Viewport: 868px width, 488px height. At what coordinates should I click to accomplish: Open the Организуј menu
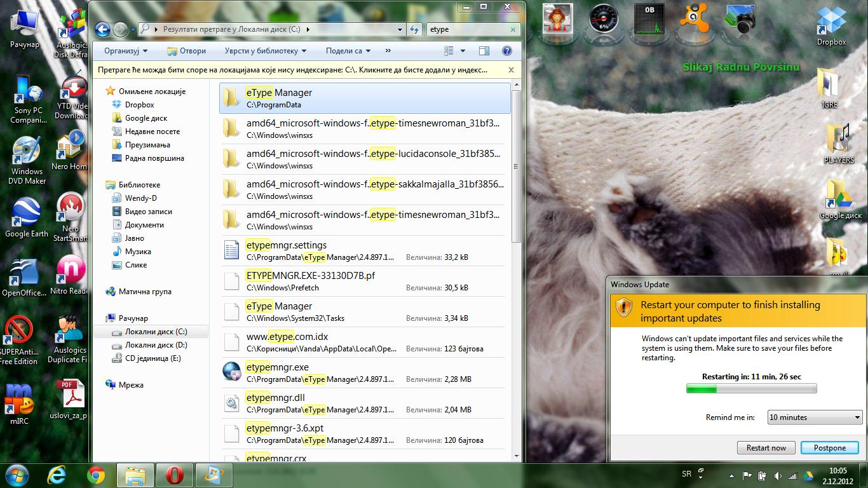(x=126, y=51)
